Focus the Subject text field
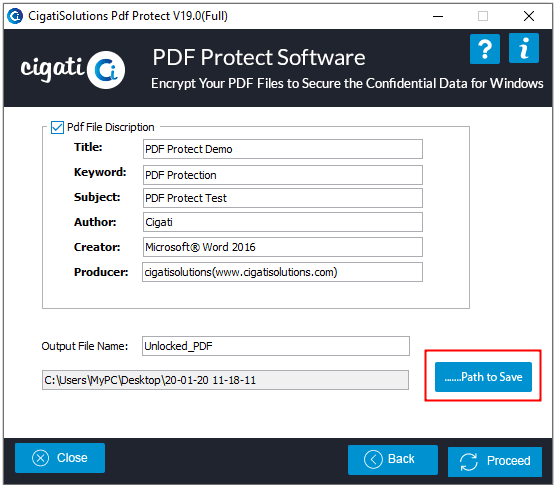The height and width of the screenshot is (488, 557). (x=283, y=198)
